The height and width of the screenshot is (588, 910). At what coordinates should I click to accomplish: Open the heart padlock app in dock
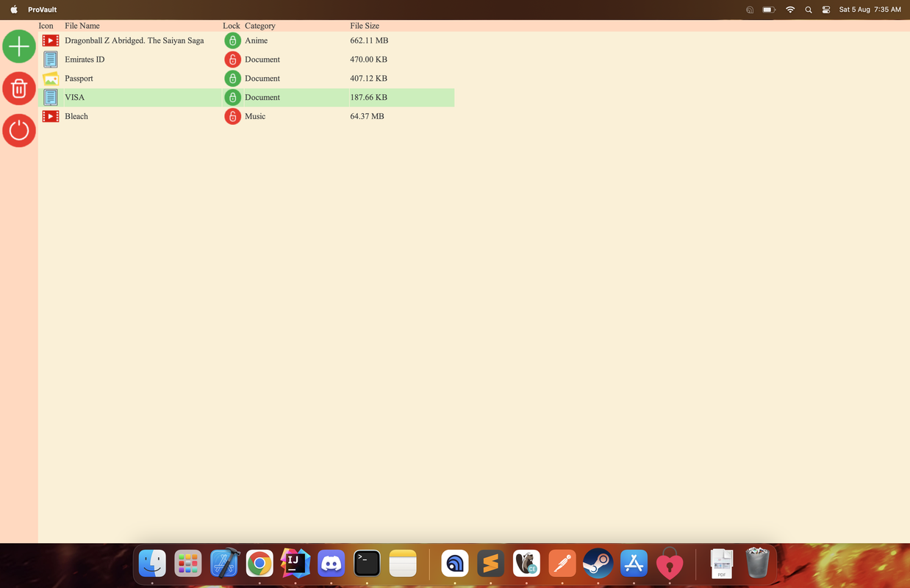[670, 562]
